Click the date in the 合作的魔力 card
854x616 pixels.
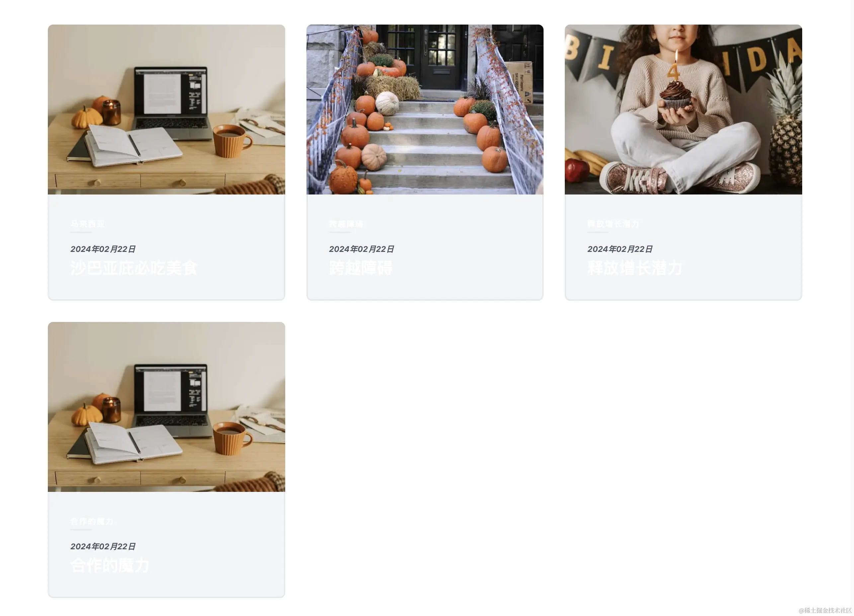103,546
